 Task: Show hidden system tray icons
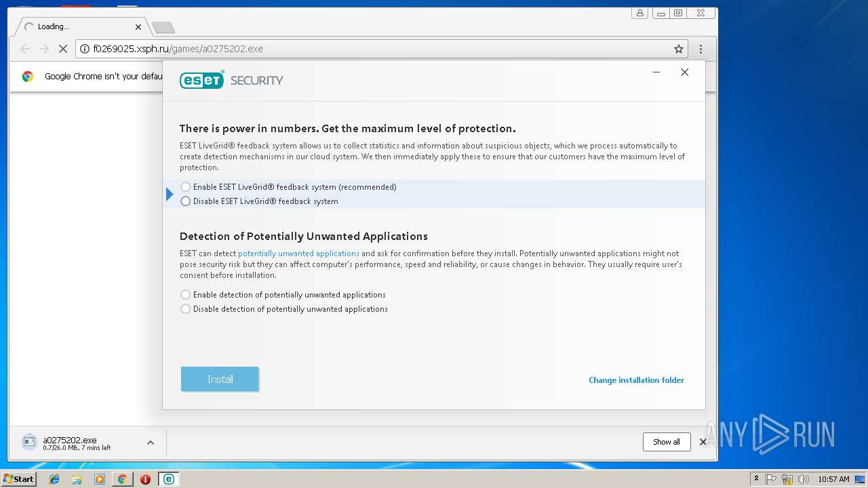click(756, 479)
